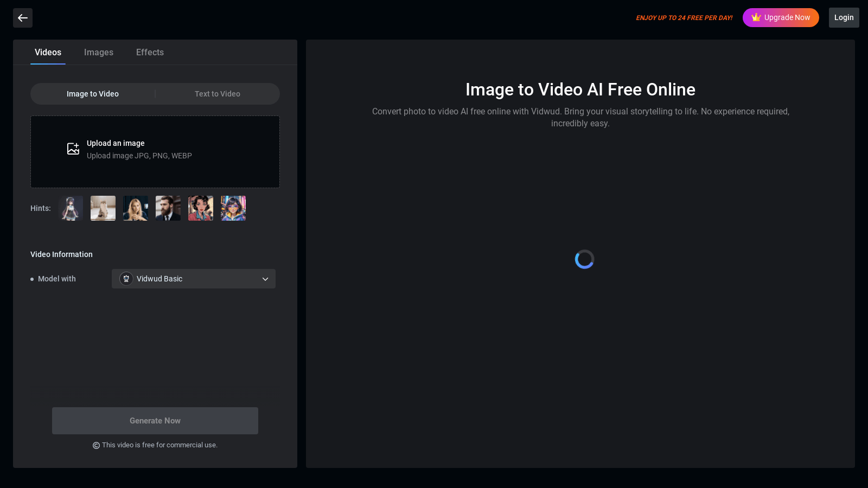The width and height of the screenshot is (868, 488).
Task: Click the 'Hints:' label
Action: [x=41, y=208]
